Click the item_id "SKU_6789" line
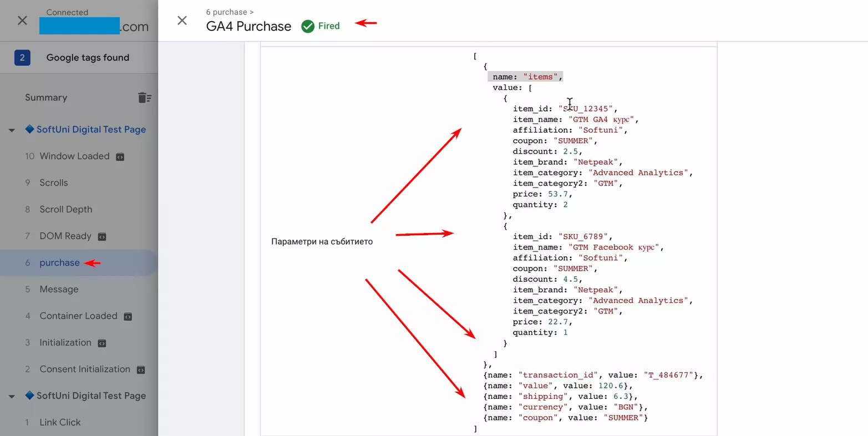Viewport: 868px width, 436px height. pyautogui.click(x=563, y=236)
